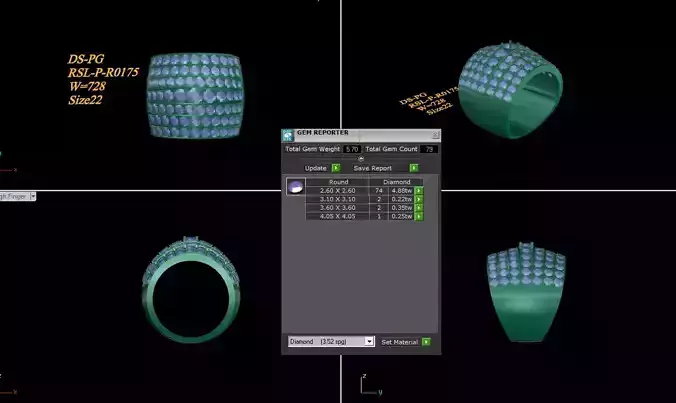Screen dimensions: 676x403
Task: Select the 3.60 X 3.60 size cell
Action: click(x=338, y=208)
